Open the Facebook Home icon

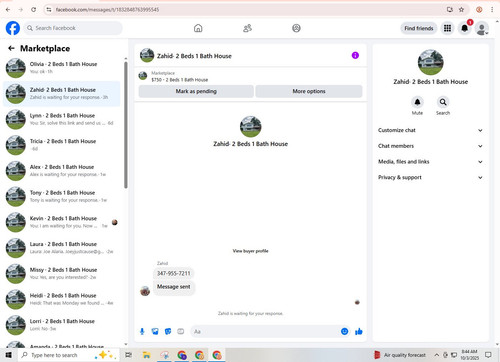pyautogui.click(x=198, y=28)
